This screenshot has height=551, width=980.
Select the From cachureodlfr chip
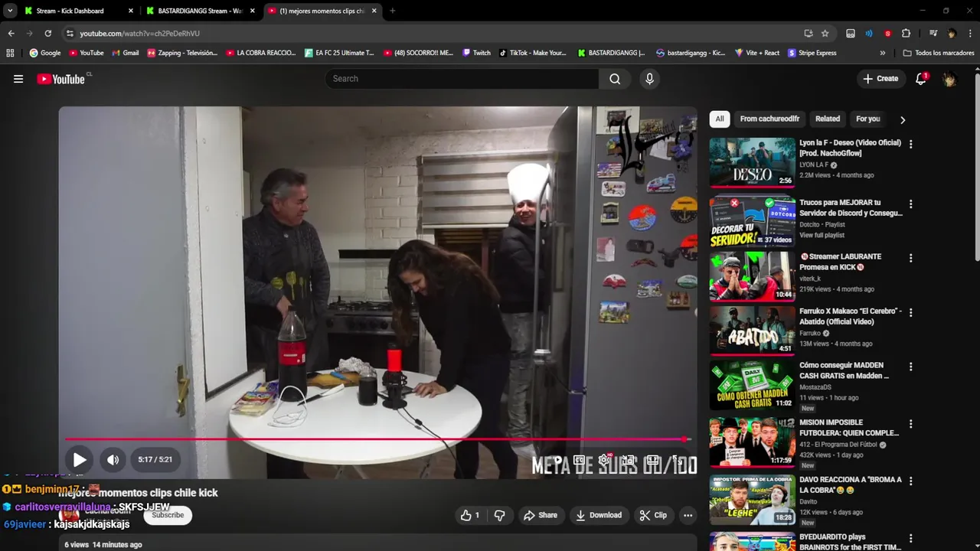click(769, 119)
